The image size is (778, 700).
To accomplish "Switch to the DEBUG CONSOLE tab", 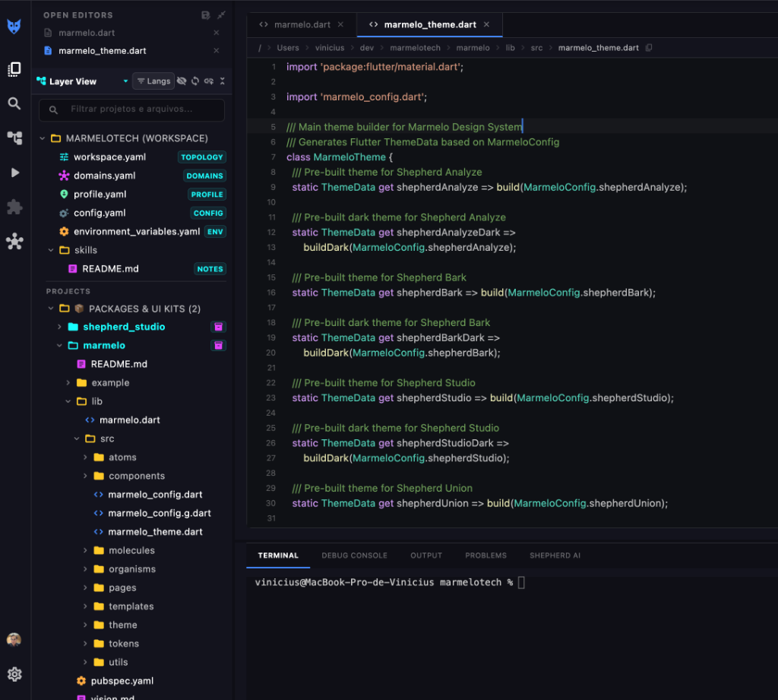I will 354,556.
